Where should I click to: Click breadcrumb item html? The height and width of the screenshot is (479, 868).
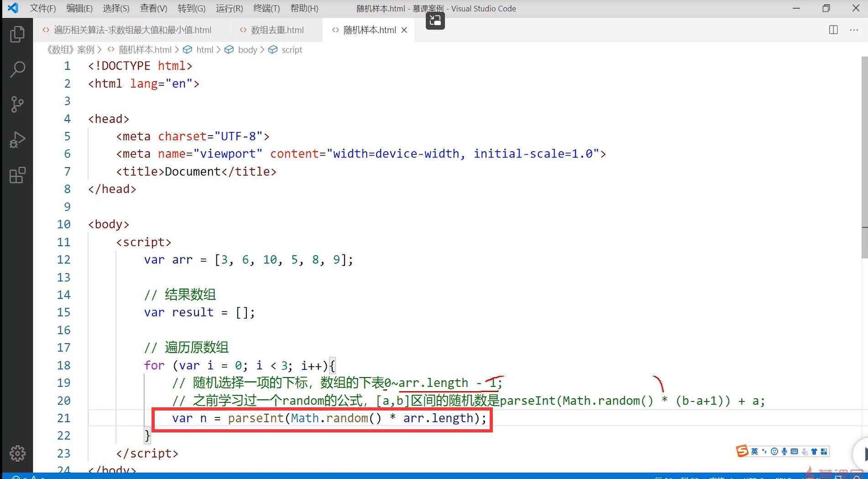(x=204, y=49)
